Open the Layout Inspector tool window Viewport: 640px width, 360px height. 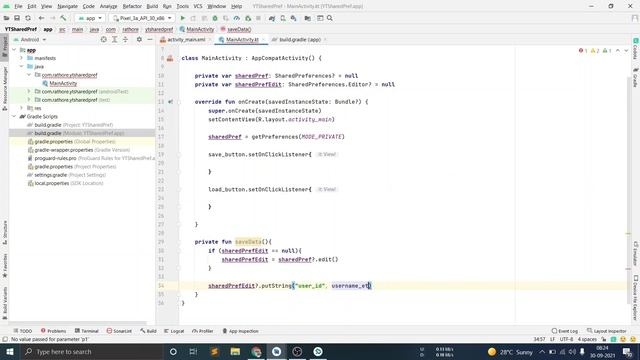[x=607, y=331]
